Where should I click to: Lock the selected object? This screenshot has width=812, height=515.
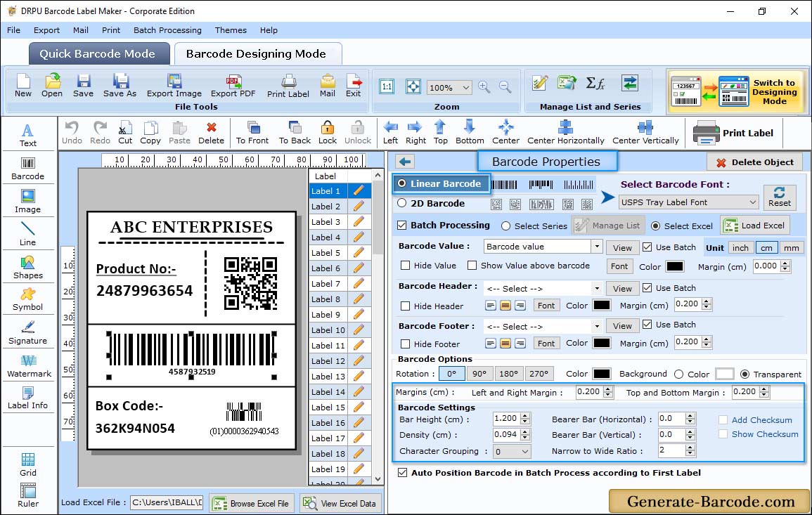pyautogui.click(x=328, y=133)
